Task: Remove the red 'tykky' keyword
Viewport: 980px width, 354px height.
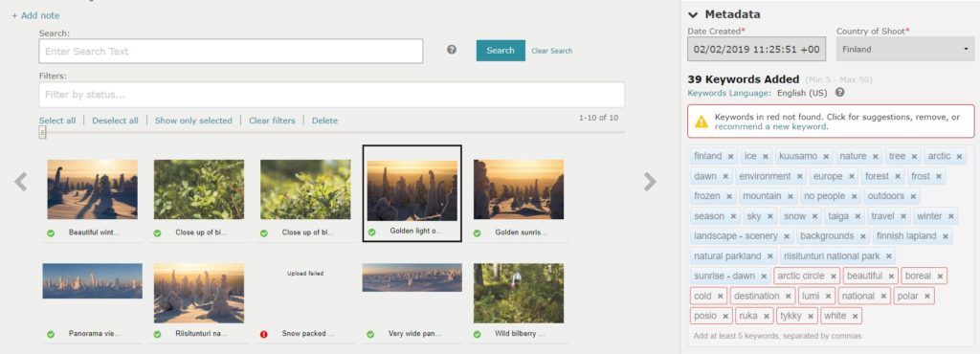Action: coord(810,317)
